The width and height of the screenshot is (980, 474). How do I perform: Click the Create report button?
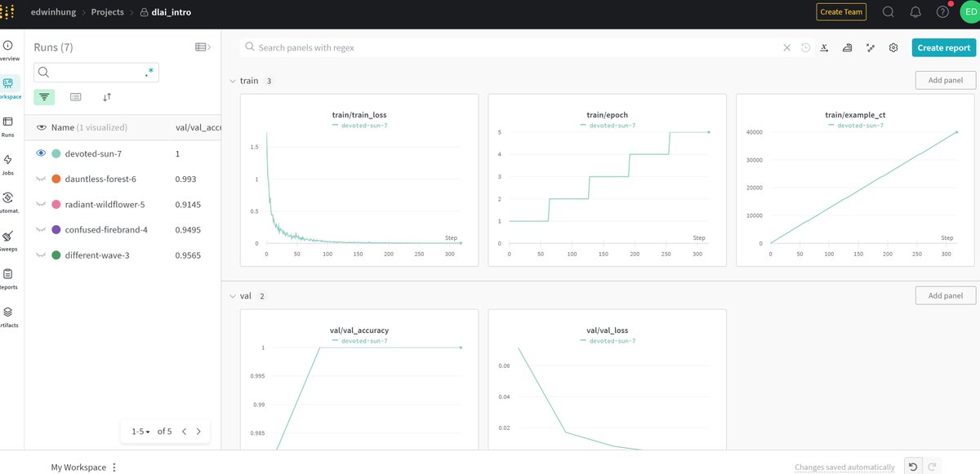point(943,47)
